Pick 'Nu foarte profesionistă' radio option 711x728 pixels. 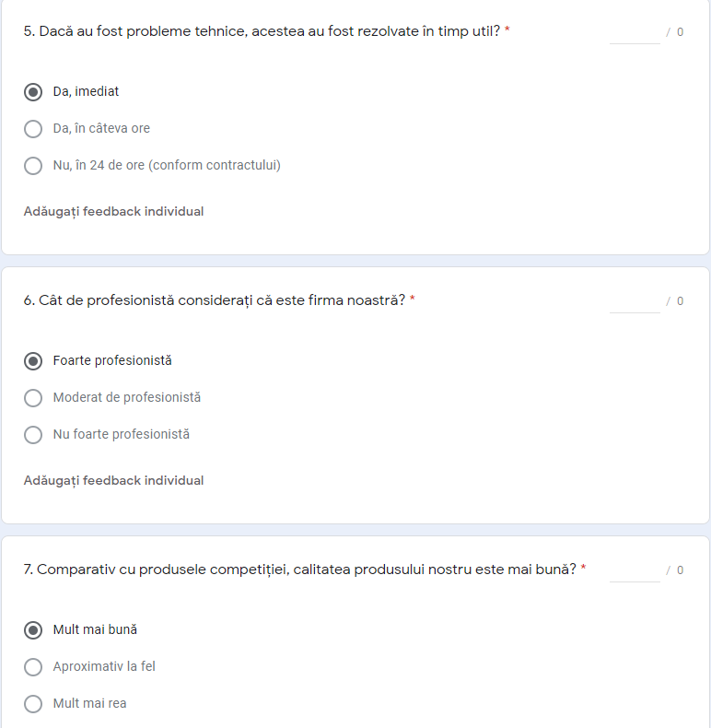tap(33, 435)
